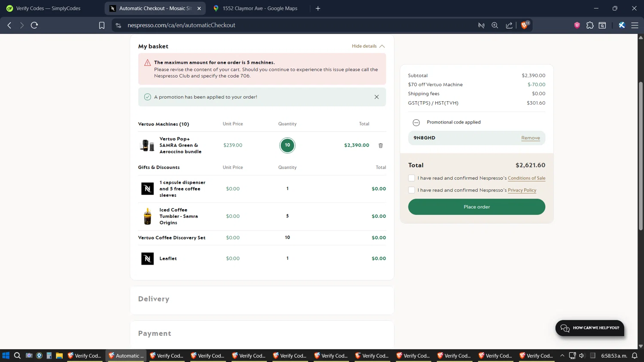Screen dimensions: 644x362
Task: Click the Iced Coffee Tumbler thumbnail
Action: pyautogui.click(x=147, y=217)
